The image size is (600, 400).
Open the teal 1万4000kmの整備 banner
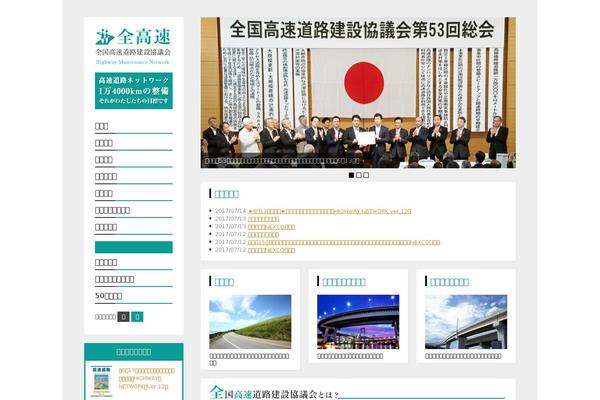134,91
